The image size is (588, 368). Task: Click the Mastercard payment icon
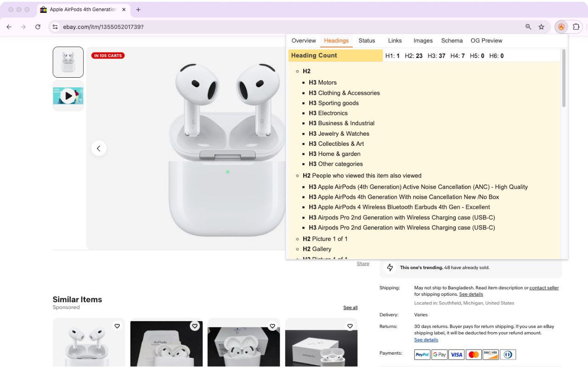coord(474,355)
